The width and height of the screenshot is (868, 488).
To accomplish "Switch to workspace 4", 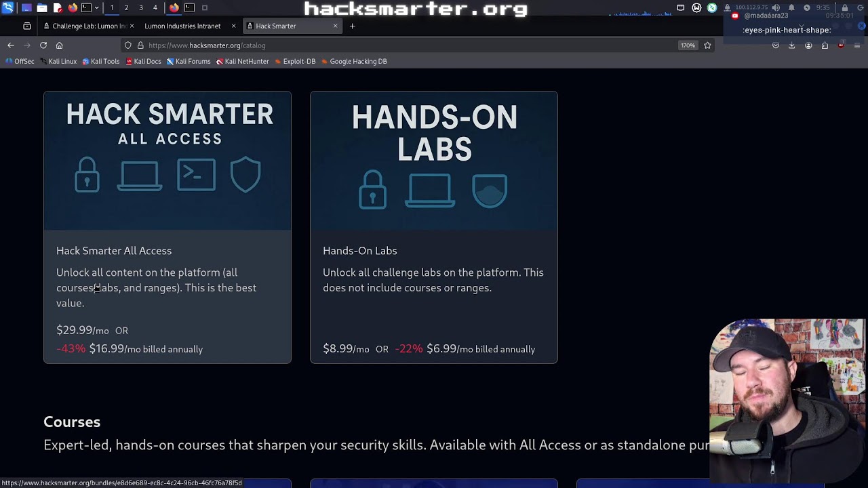I will point(155,7).
